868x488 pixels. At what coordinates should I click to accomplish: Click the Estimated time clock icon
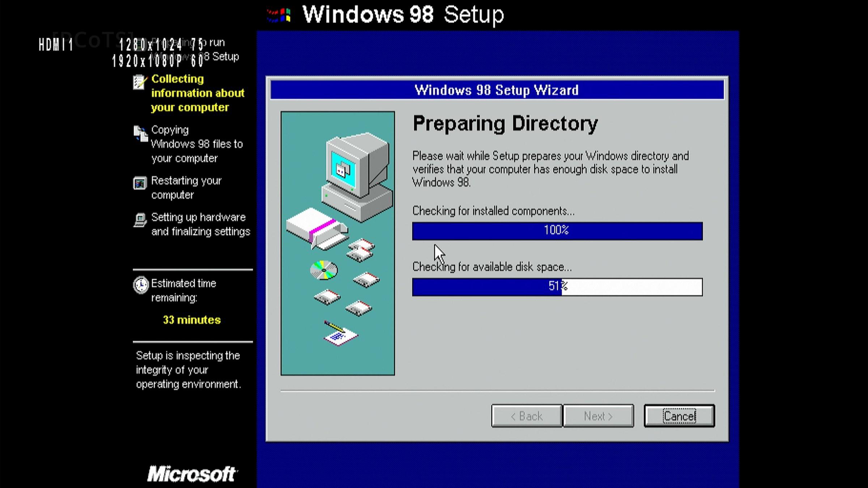[x=141, y=285]
